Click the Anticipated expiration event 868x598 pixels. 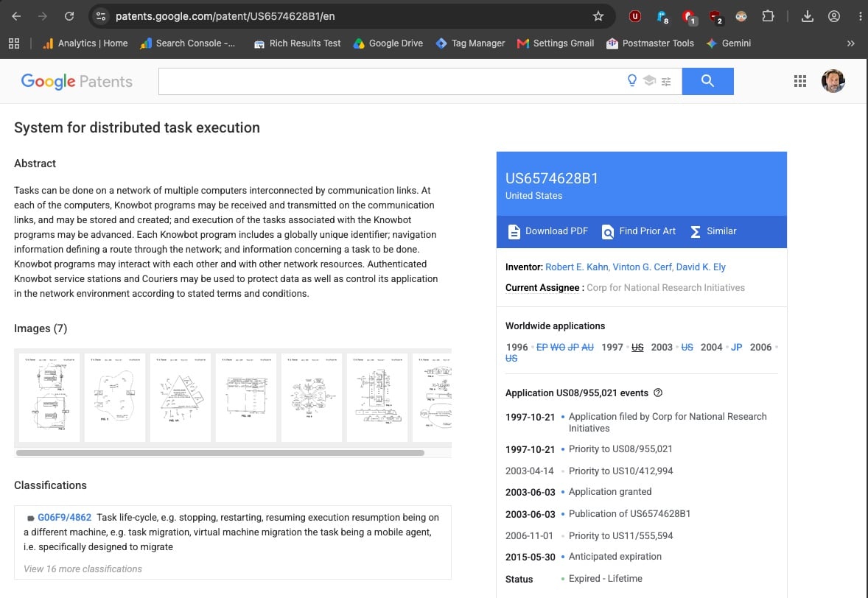click(615, 557)
